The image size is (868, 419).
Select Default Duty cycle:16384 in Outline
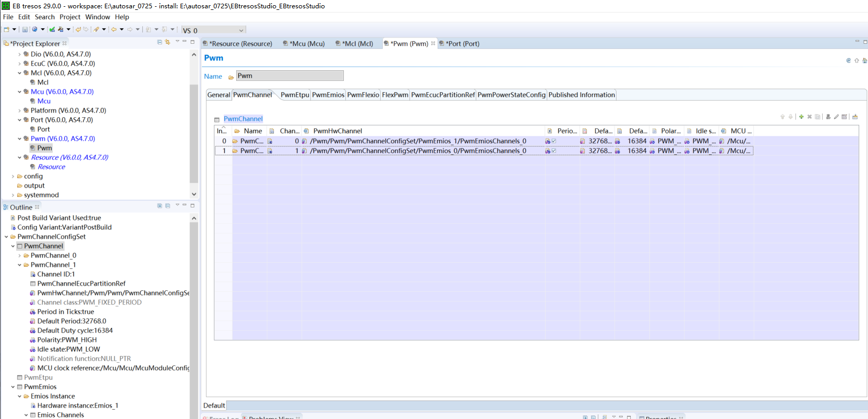pyautogui.click(x=75, y=330)
